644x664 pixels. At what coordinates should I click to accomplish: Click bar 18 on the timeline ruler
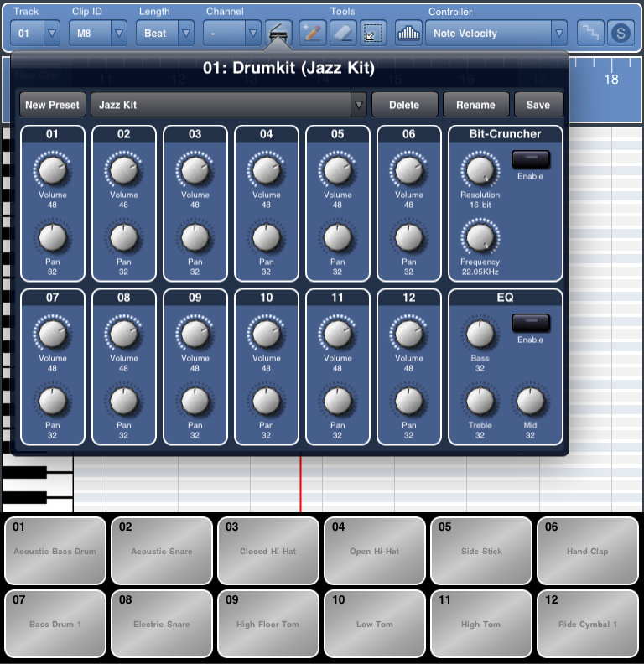click(x=611, y=79)
